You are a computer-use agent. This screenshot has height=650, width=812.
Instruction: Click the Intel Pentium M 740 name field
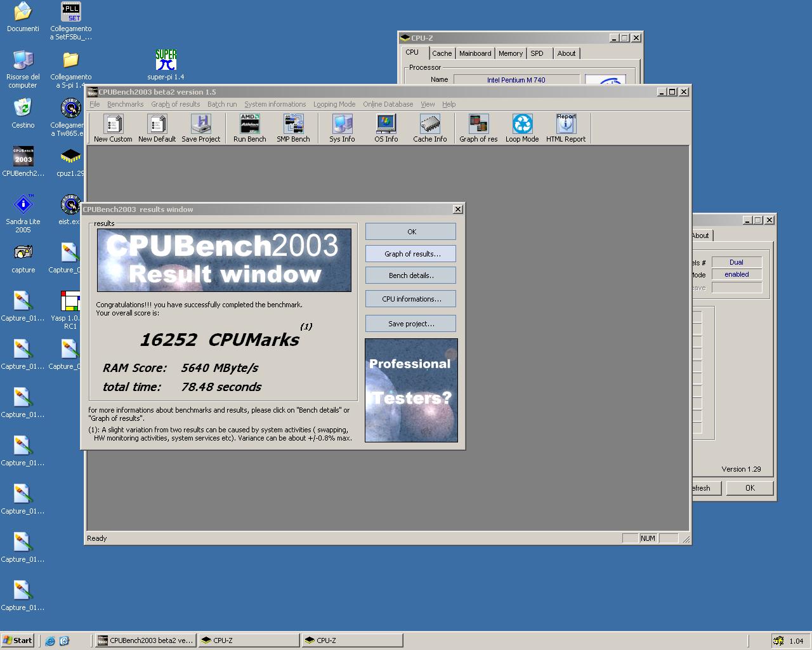516,80
